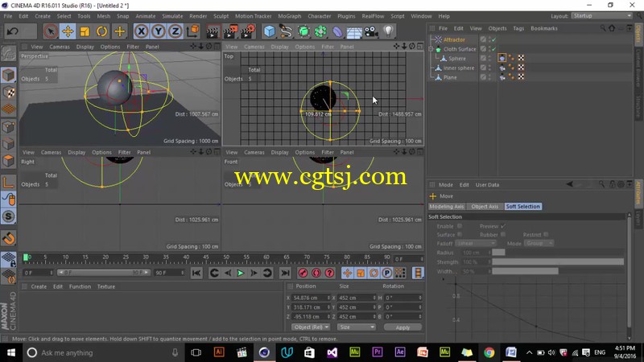Toggle Parameter P keyframe recording
This screenshot has height=362, width=644.
coord(387,273)
